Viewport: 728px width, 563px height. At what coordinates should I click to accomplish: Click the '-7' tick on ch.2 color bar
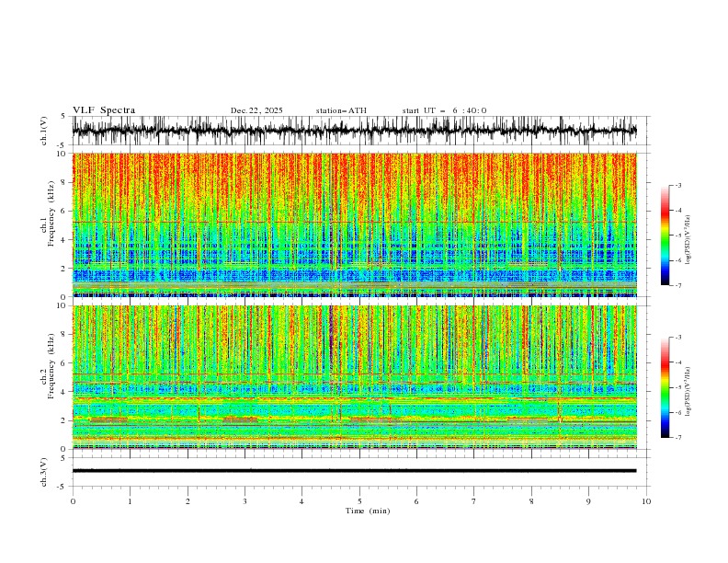678,437
